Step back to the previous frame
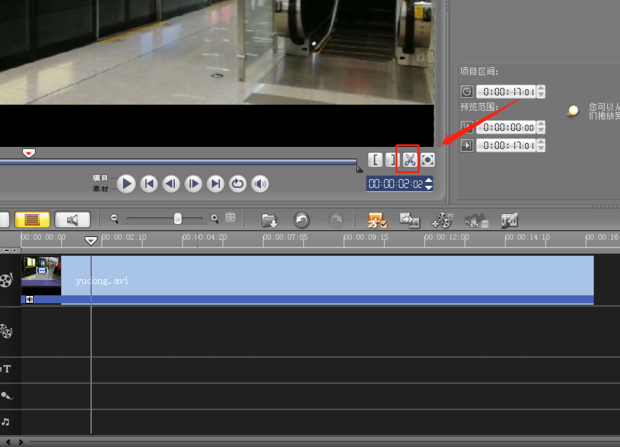This screenshot has height=447, width=620. (171, 184)
